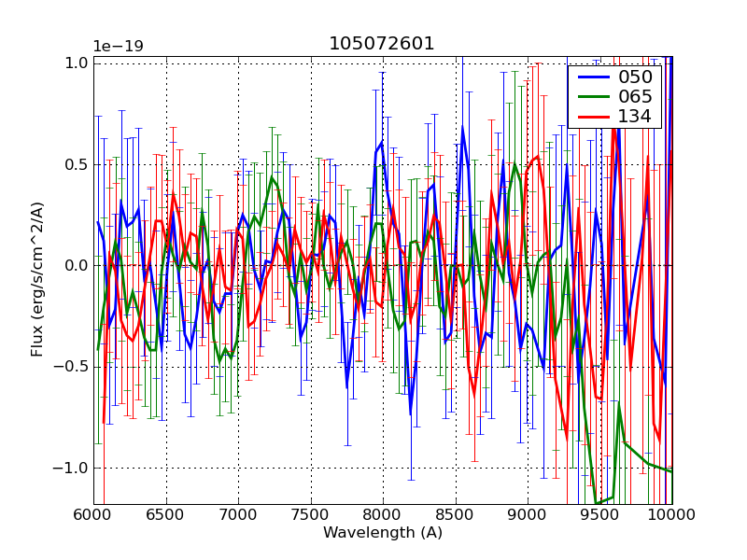
Task: Click the blue line swatch in legend
Action: 592,77
